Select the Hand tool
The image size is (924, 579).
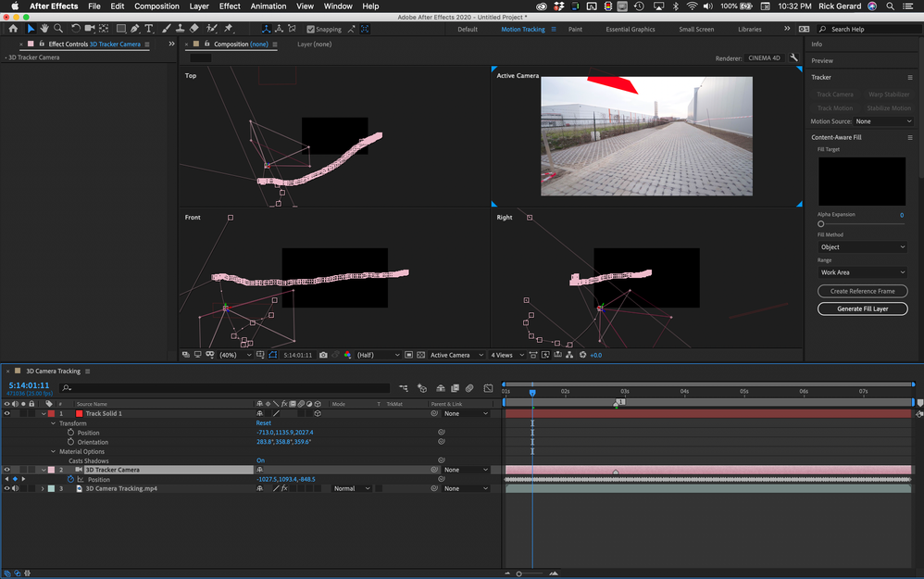point(44,30)
